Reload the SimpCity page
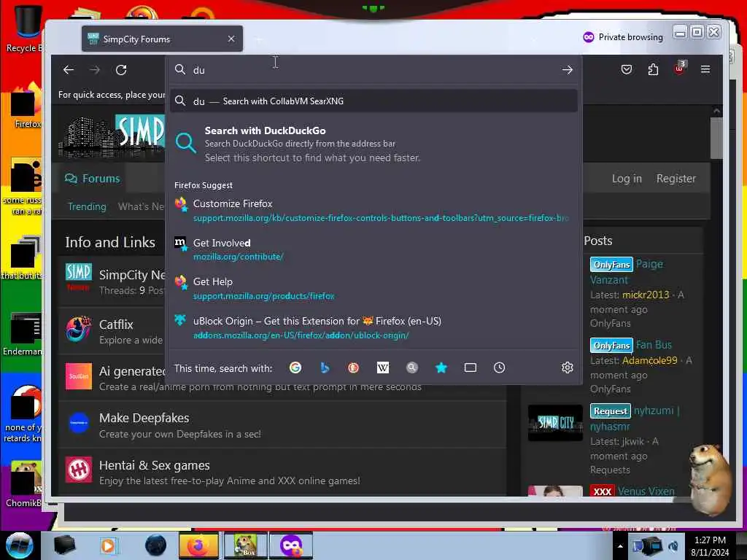This screenshot has height=560, width=747. tap(121, 70)
